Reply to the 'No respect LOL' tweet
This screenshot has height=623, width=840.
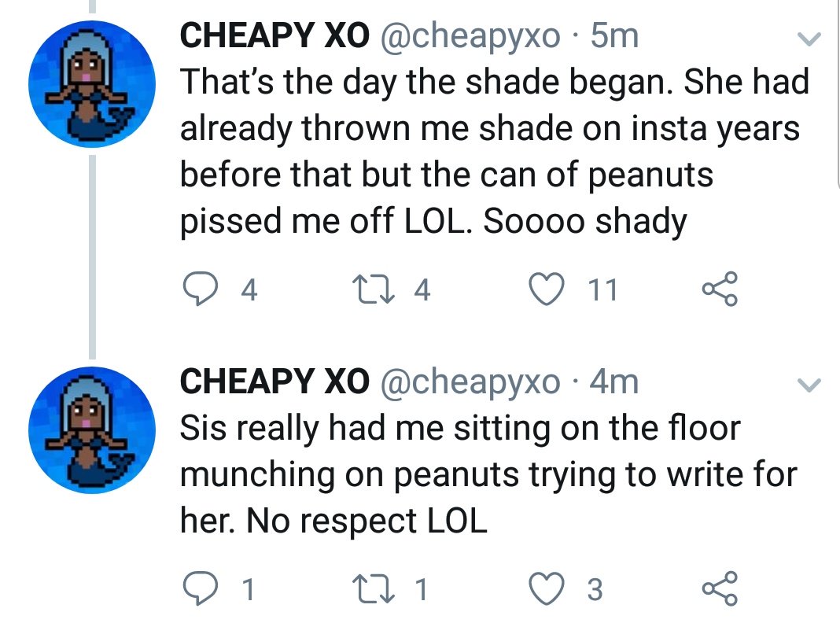click(199, 588)
